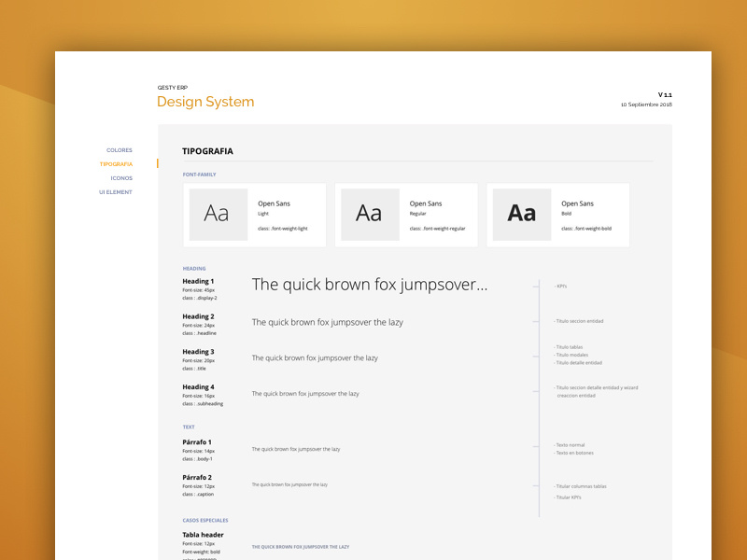Click the FONT-FAMILY label
747x560 pixels.
[x=199, y=175]
